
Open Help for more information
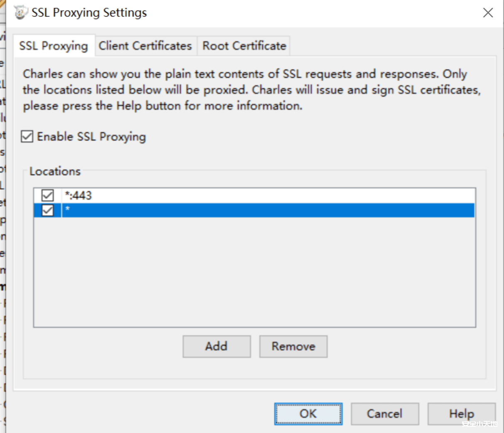461,414
